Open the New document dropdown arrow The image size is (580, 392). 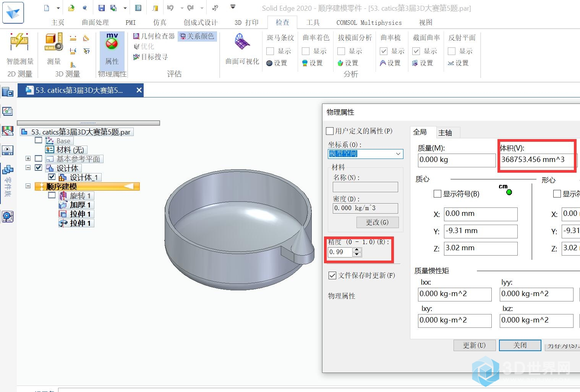(x=58, y=8)
